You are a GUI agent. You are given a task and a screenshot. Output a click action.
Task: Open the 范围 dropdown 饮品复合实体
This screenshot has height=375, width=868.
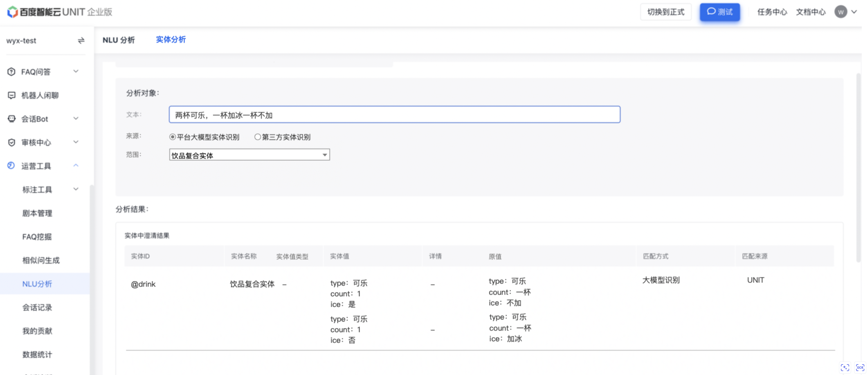249,155
